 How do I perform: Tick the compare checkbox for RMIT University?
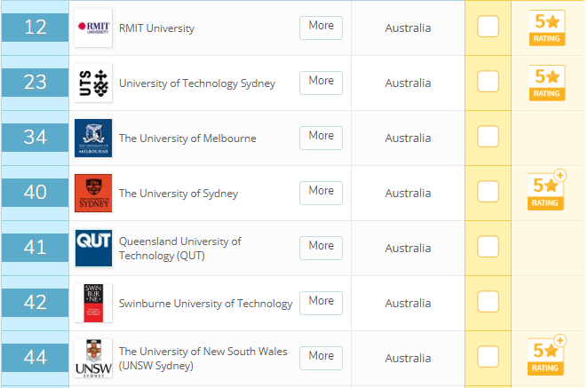[488, 27]
